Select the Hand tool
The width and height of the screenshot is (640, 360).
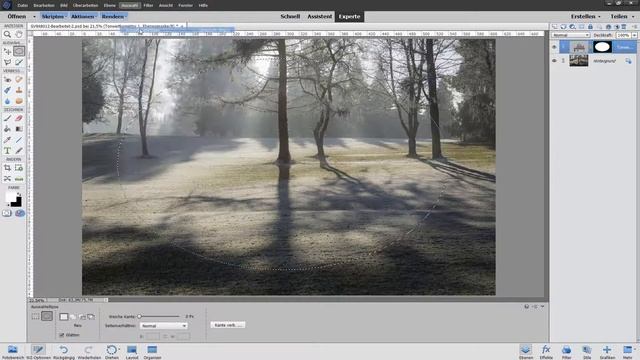[19, 35]
